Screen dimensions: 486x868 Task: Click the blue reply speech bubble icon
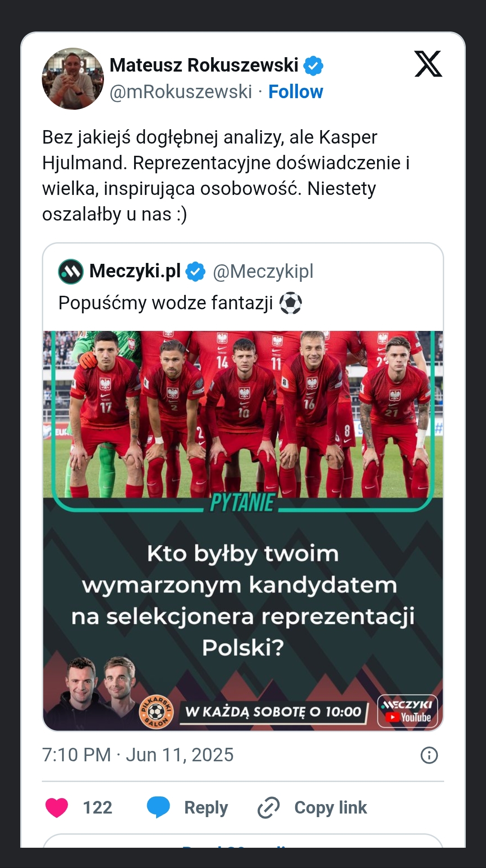[x=158, y=807]
